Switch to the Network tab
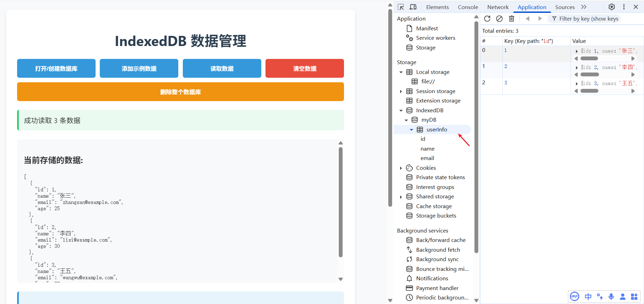 498,7
